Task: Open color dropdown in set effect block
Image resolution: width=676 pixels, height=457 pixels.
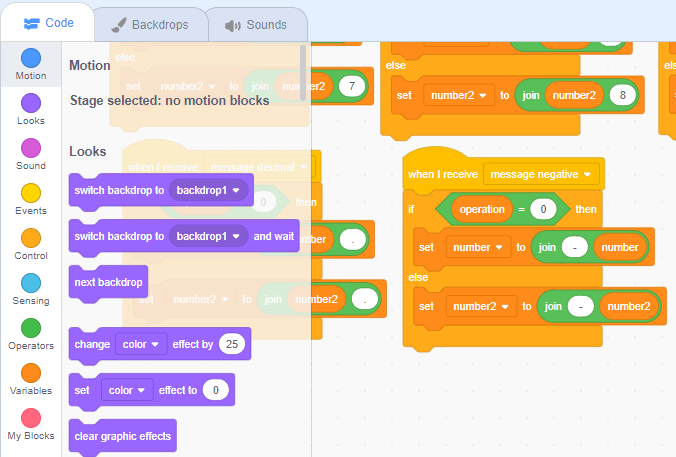Action: click(x=127, y=390)
